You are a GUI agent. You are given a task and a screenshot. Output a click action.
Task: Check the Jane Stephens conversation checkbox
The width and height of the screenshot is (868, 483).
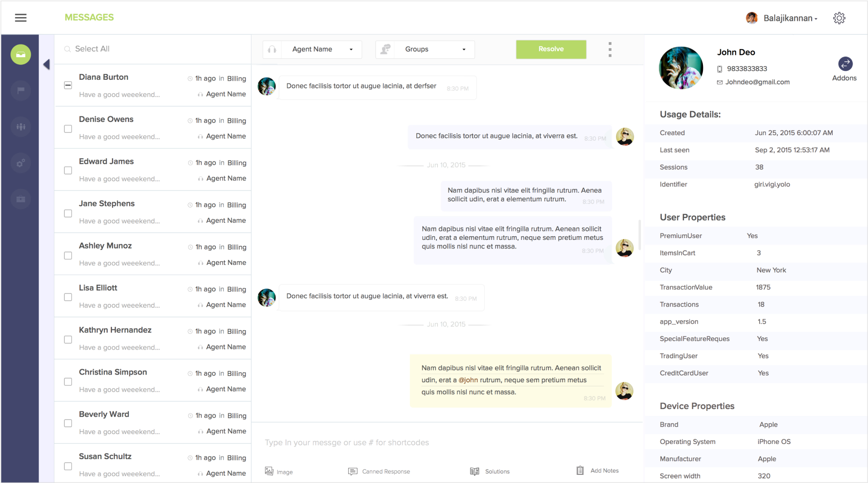point(68,213)
